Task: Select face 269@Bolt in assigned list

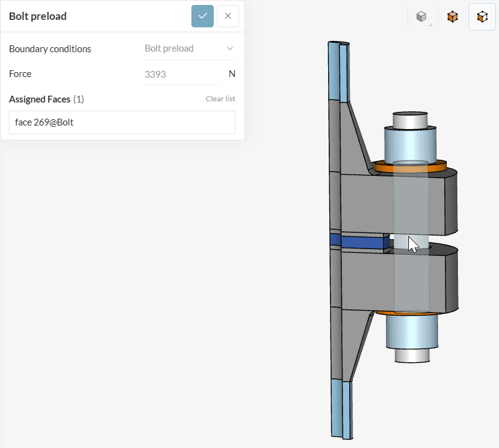Action: click(x=122, y=122)
